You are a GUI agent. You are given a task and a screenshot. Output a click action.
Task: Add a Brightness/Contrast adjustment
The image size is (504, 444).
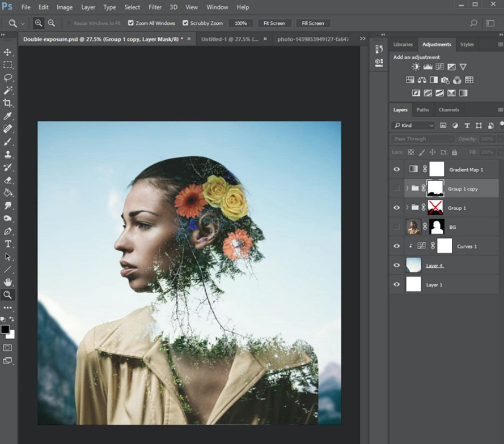[x=416, y=67]
